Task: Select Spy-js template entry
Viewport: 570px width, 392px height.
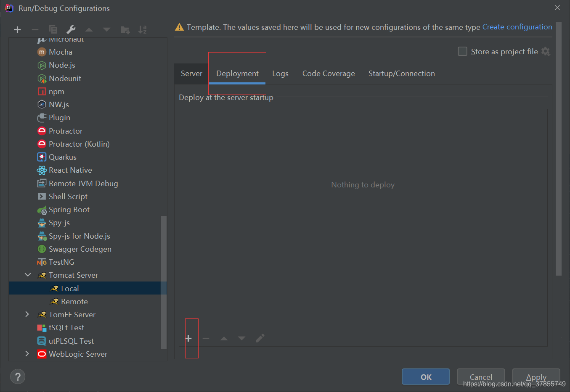Action: tap(87, 223)
